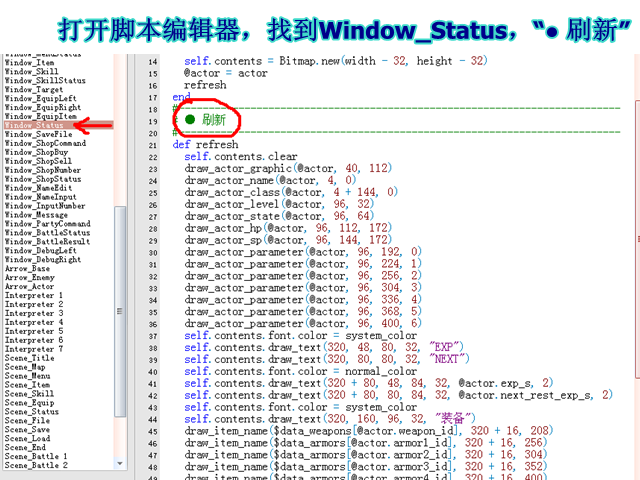The image size is (640, 480).
Task: Click the draw_actor_graphic code line
Action: (x=288, y=169)
